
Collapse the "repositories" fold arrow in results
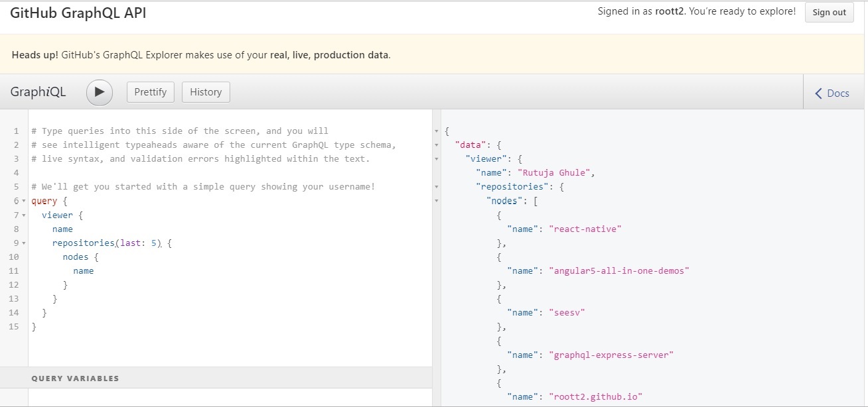point(436,187)
